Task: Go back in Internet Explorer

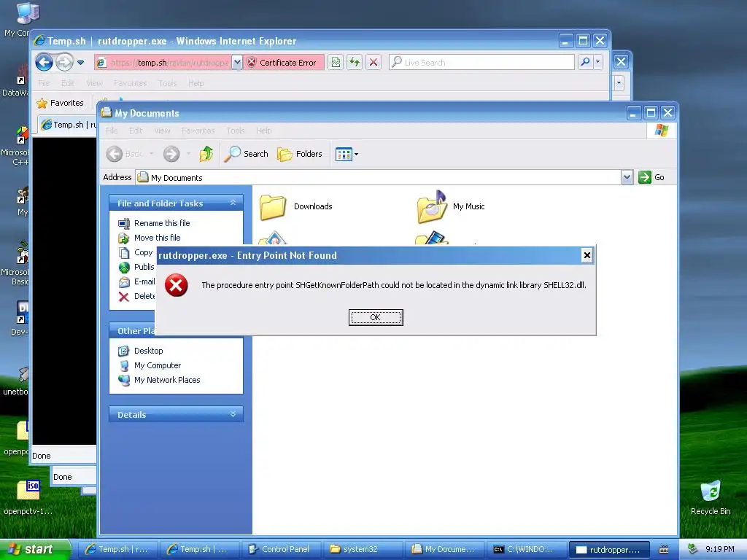Action: [44, 63]
